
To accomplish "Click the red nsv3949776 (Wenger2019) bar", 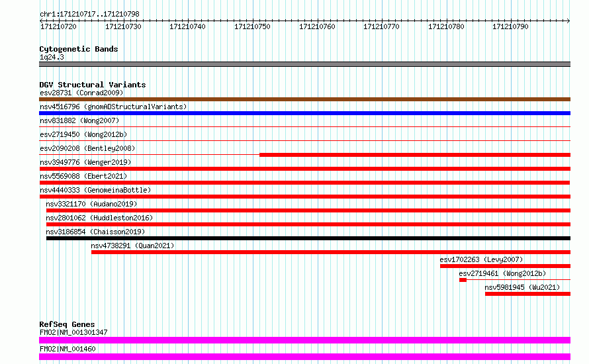I will click(304, 169).
